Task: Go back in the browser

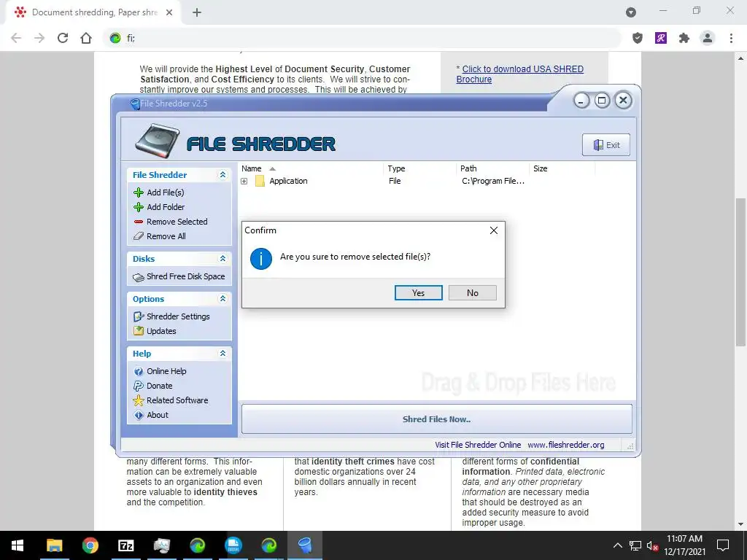Action: (16, 38)
